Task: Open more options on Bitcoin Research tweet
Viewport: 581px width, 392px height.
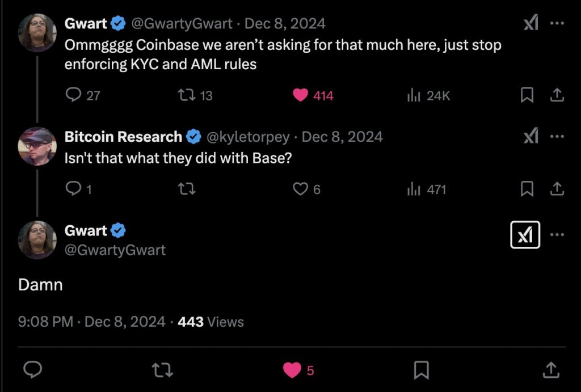Action: point(557,136)
